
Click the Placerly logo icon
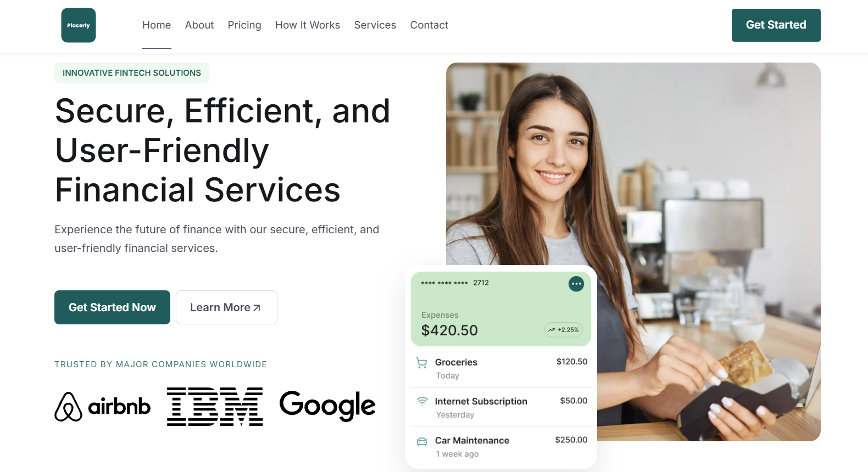point(79,25)
